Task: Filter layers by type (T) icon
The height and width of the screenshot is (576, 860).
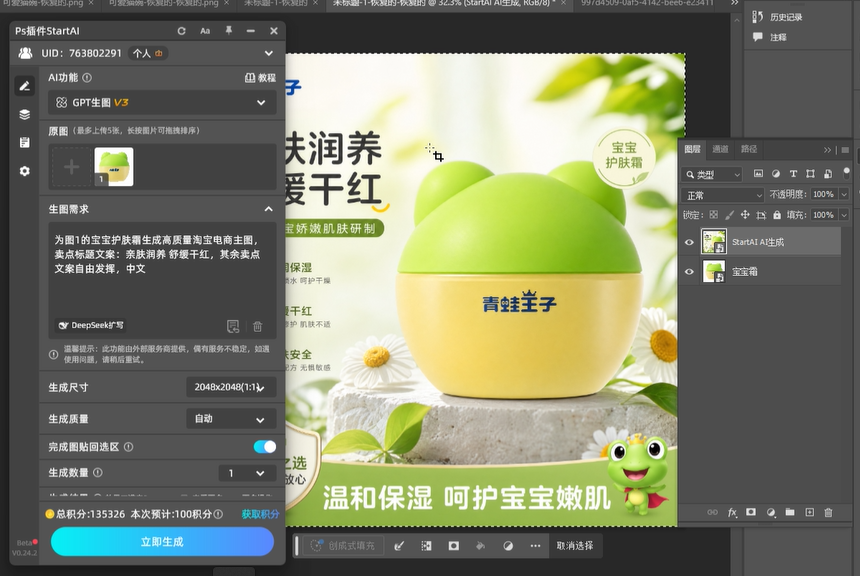Action: (x=793, y=174)
